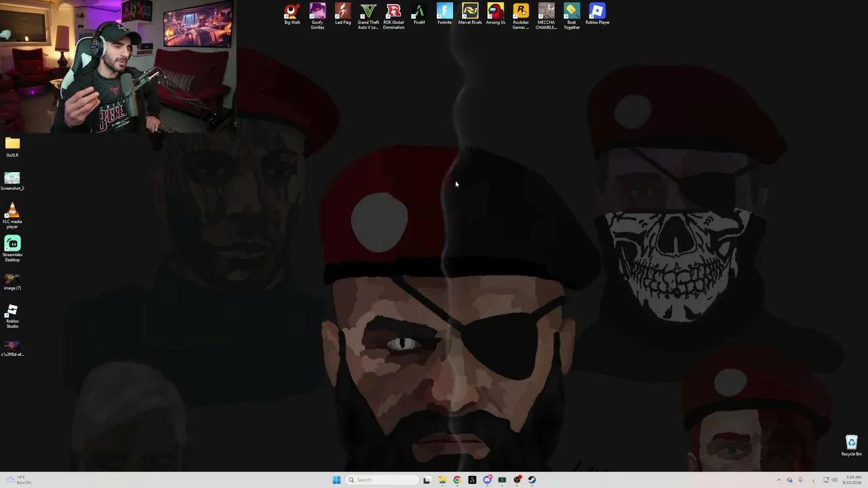Click the microphone icon in the system tray

coord(801,480)
